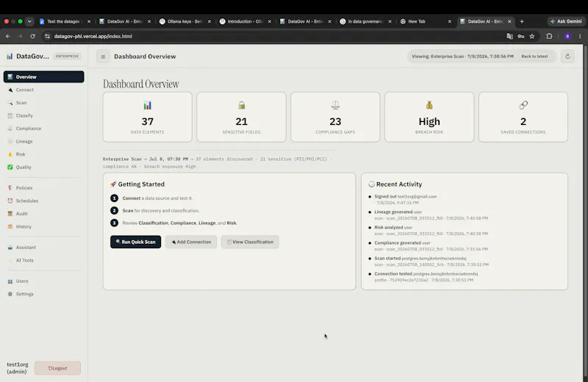This screenshot has height=382, width=588.
Task: Bookmark the page with the star icon
Action: (x=531, y=36)
